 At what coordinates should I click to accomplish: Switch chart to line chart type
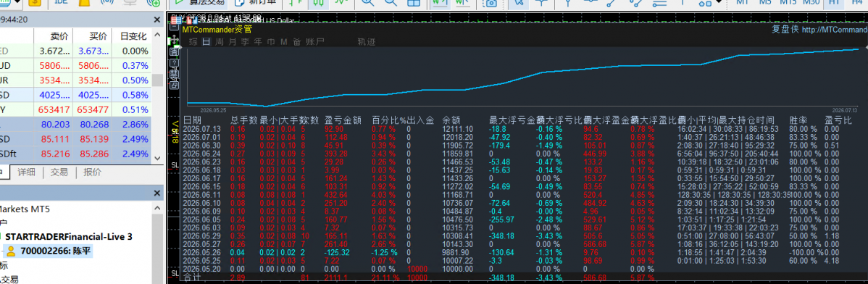click(x=342, y=3)
